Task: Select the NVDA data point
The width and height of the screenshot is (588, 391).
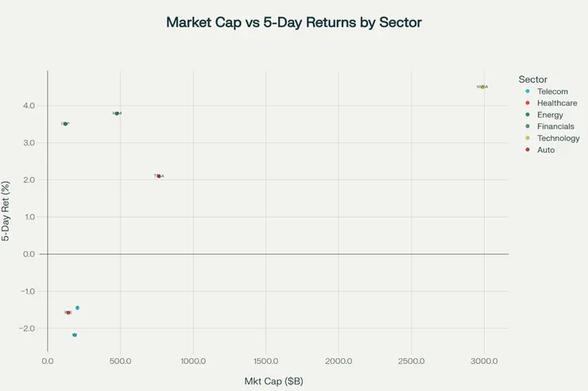Action: 482,87
